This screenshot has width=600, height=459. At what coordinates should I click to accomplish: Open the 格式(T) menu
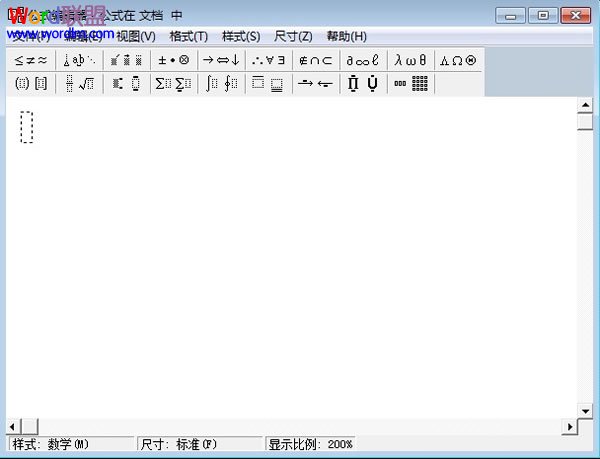(x=189, y=37)
